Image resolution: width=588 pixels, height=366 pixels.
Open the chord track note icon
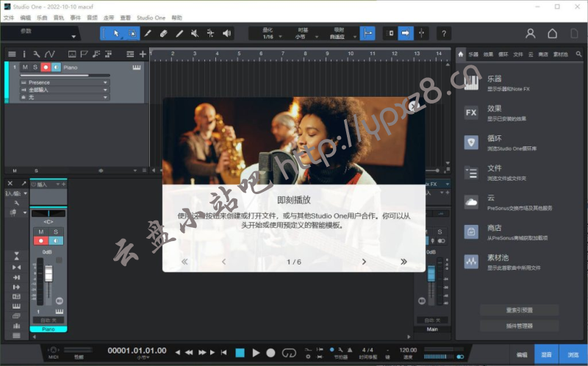(x=96, y=54)
